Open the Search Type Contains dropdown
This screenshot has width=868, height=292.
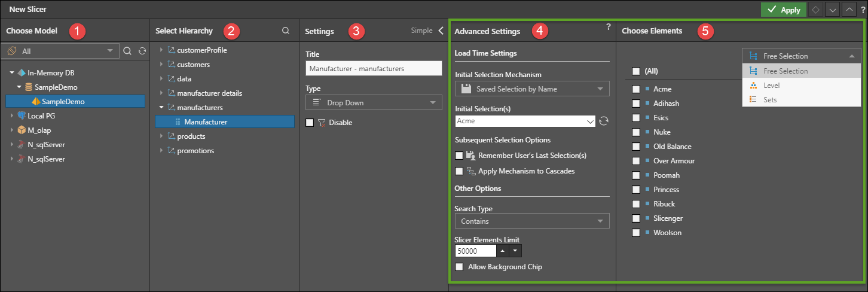click(x=532, y=221)
